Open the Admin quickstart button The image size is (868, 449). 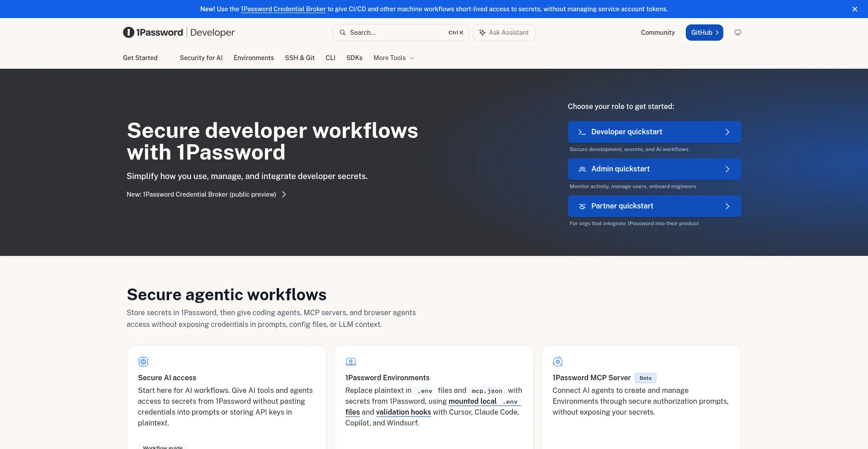click(x=655, y=169)
